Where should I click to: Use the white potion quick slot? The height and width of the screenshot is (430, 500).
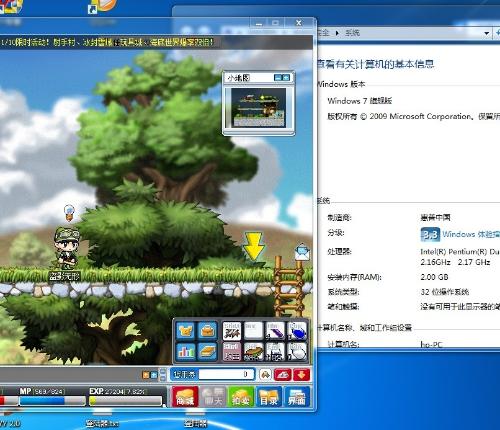click(x=297, y=351)
